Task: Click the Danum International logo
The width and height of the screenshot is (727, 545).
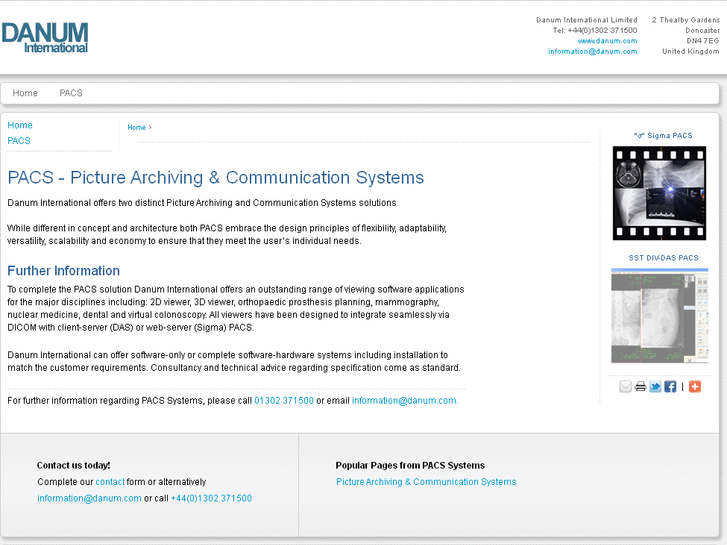Action: point(45,38)
